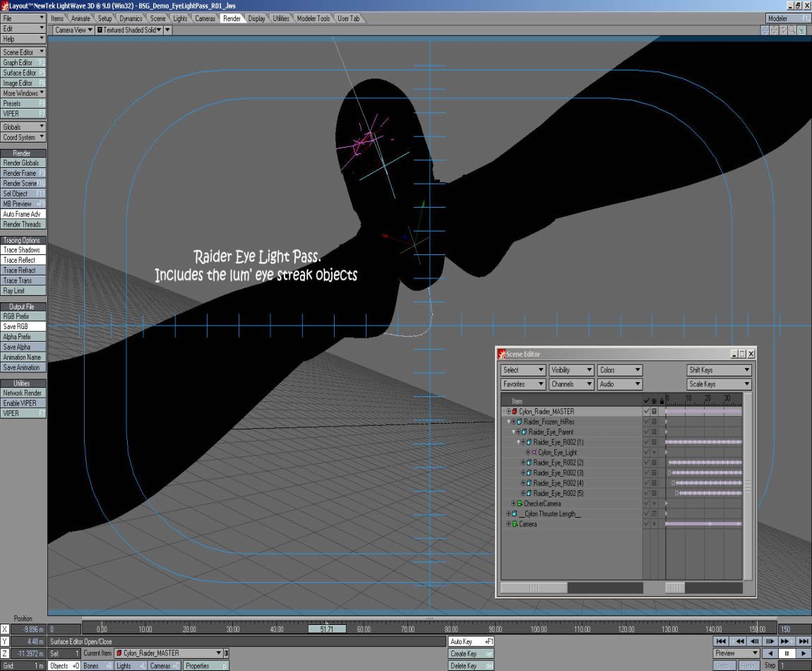Jump to the first frame
Screen dimensions: 812x671
pyautogui.click(x=720, y=641)
